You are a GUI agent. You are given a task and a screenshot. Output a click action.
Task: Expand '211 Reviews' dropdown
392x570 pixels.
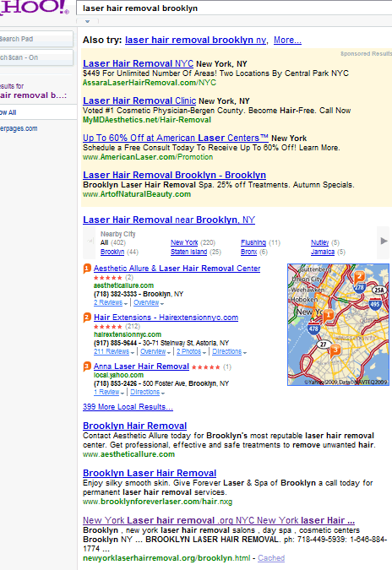[x=114, y=351]
